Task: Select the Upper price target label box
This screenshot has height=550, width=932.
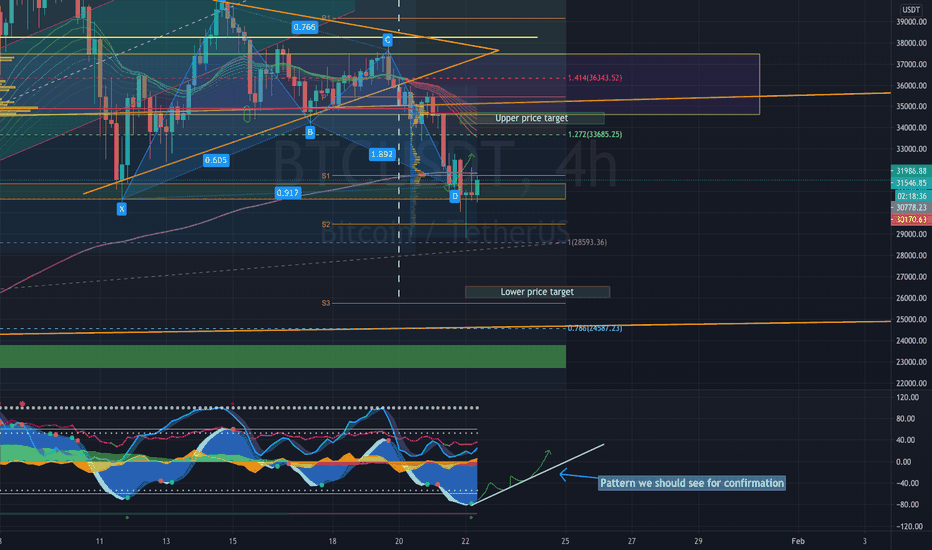Action: click(531, 118)
